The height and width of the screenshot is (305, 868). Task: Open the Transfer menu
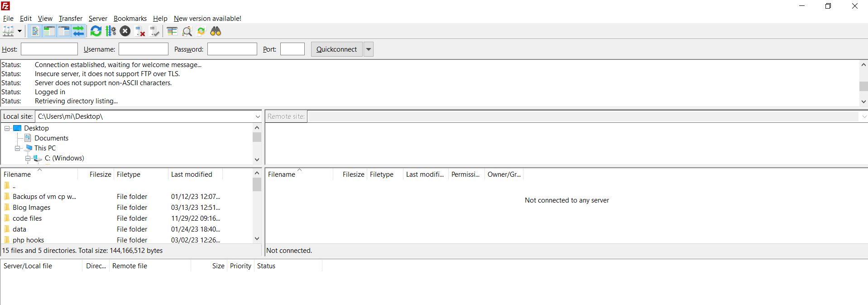pyautogui.click(x=70, y=19)
